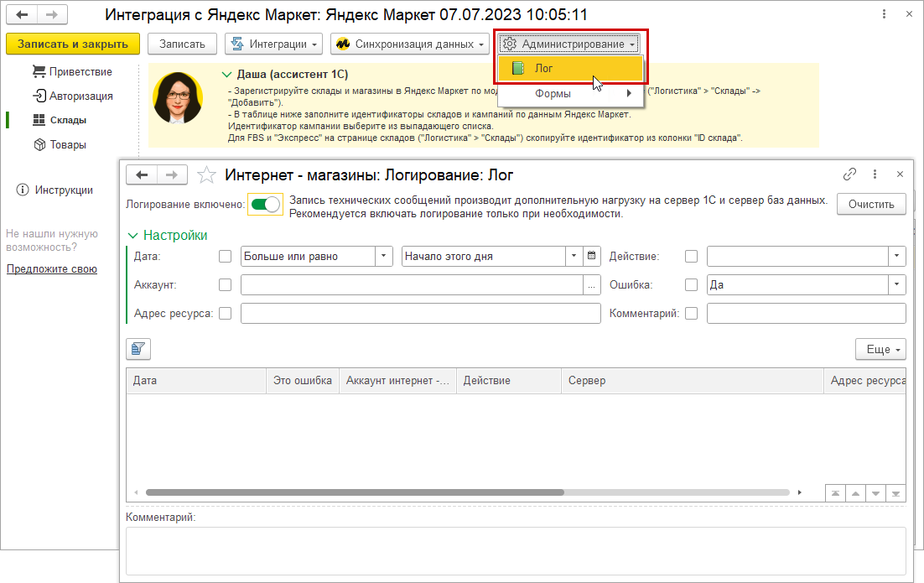Move up one row with table arrow
The height and width of the screenshot is (583, 924).
point(855,493)
